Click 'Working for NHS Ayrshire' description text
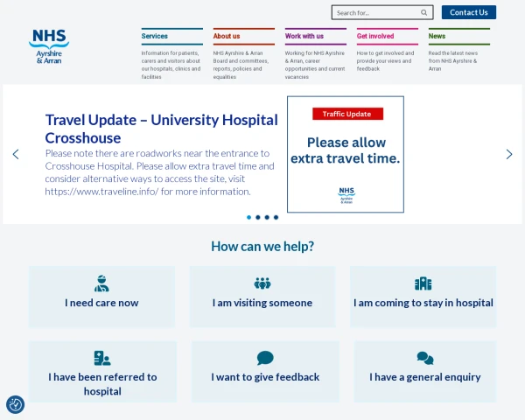The width and height of the screenshot is (525, 420). (x=315, y=65)
